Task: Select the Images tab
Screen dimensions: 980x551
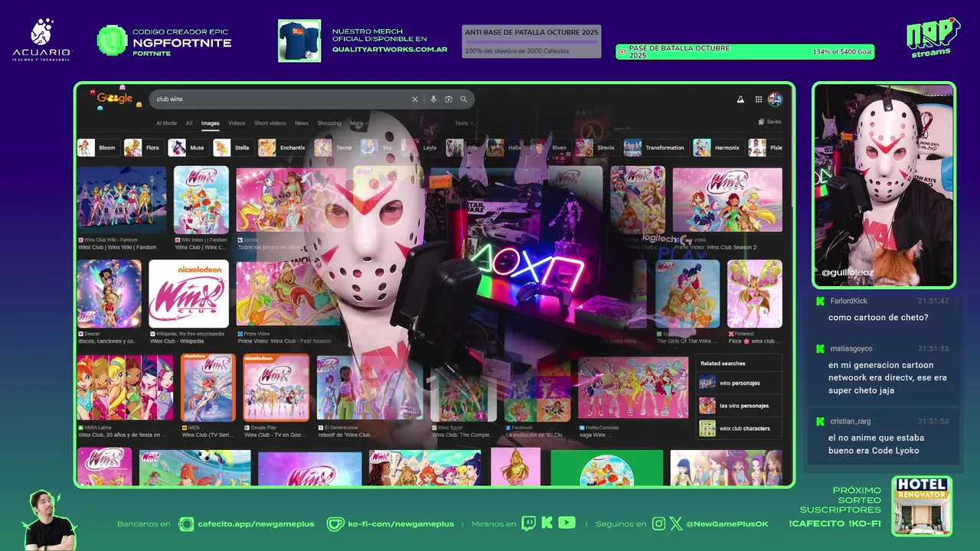Action: click(x=211, y=123)
